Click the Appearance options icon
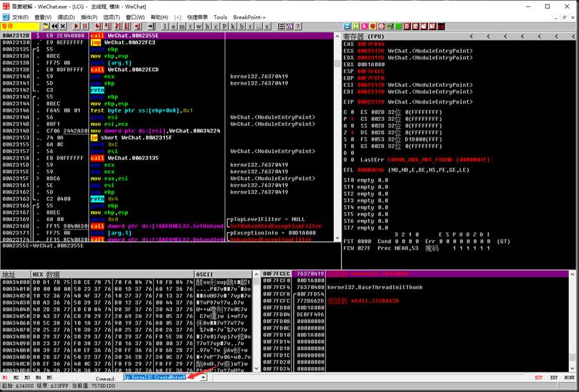The height and width of the screenshot is (392, 579). coord(289,26)
